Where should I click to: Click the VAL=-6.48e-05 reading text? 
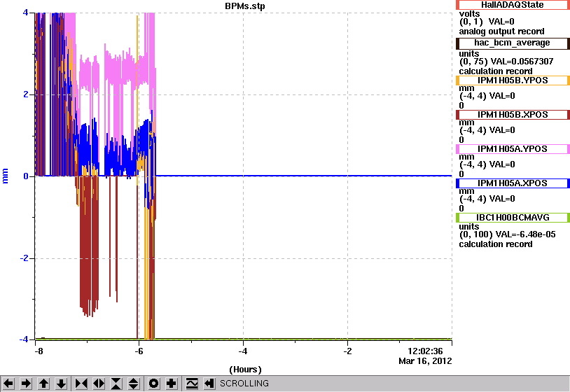point(525,234)
